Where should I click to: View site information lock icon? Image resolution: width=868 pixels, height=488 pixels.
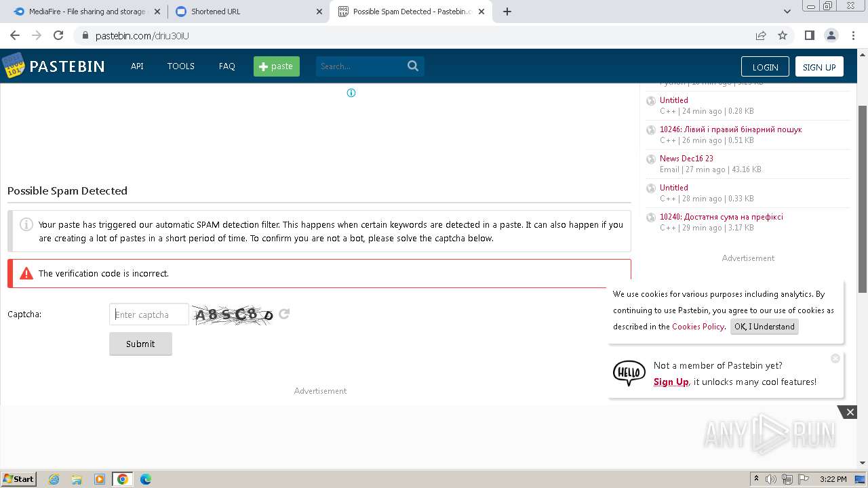point(85,35)
